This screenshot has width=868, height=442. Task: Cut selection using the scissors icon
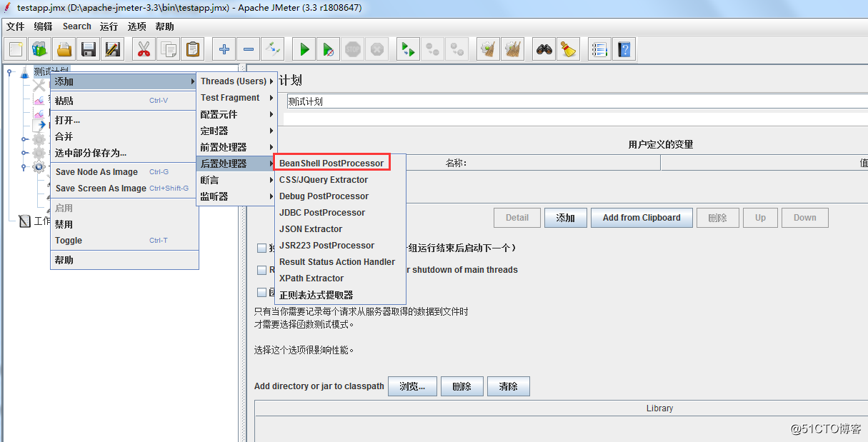[x=144, y=49]
